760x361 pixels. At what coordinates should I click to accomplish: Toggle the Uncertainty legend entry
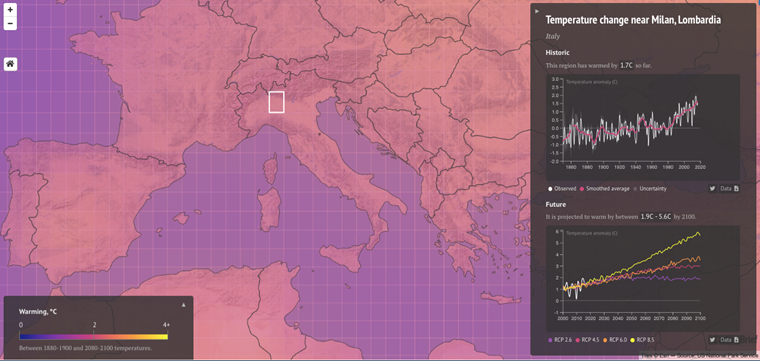[x=650, y=188]
